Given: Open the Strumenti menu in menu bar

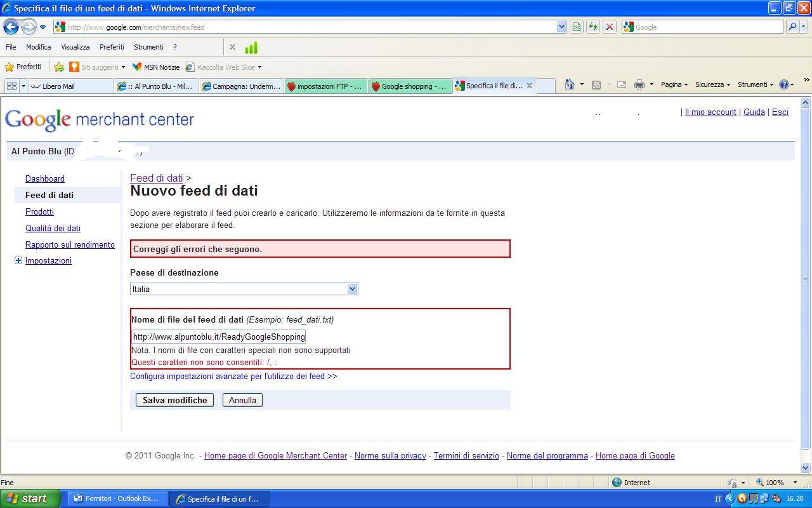Looking at the screenshot, I should 148,47.
